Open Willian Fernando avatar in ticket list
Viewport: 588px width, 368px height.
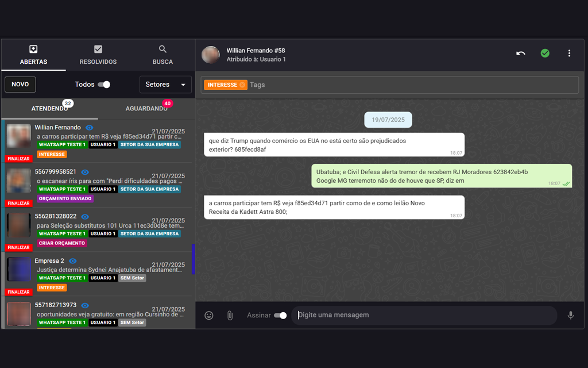[19, 136]
